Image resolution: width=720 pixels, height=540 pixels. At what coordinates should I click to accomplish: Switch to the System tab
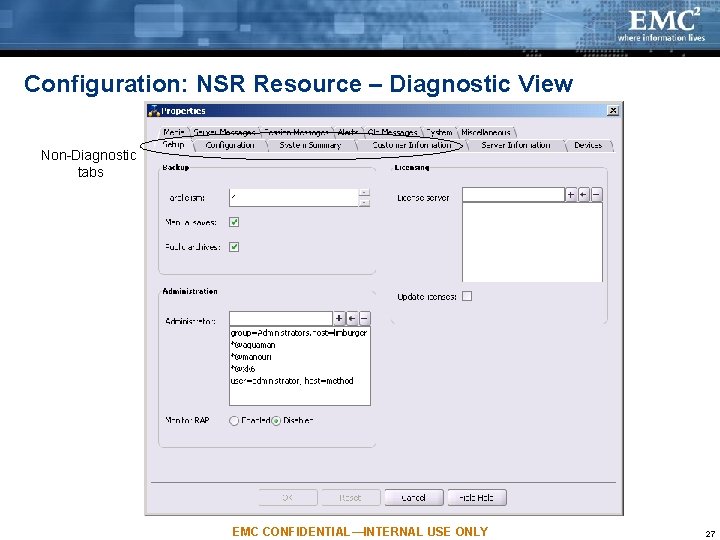coord(439,132)
